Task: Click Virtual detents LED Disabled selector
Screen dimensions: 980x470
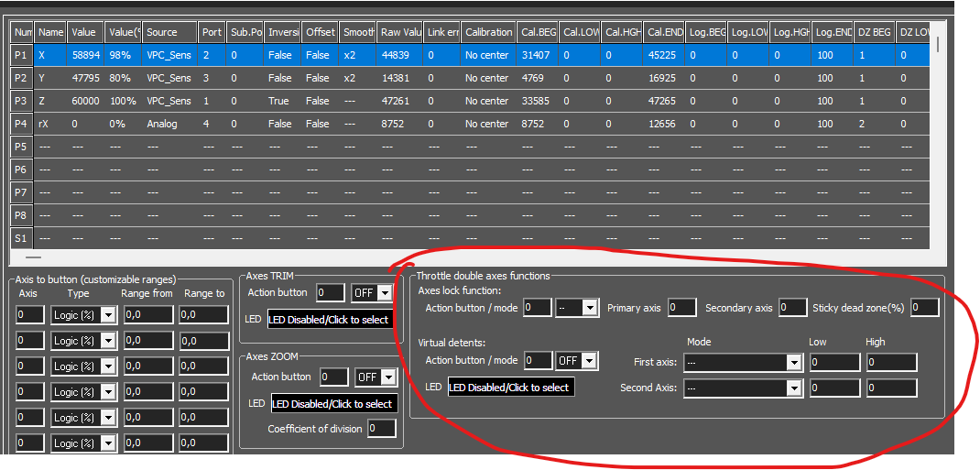Action: pos(511,388)
